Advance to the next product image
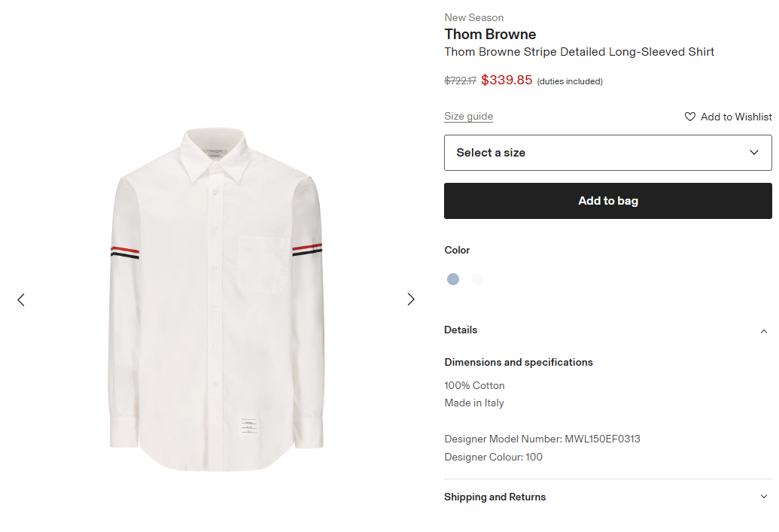This screenshot has height=532, width=779. pos(411,299)
